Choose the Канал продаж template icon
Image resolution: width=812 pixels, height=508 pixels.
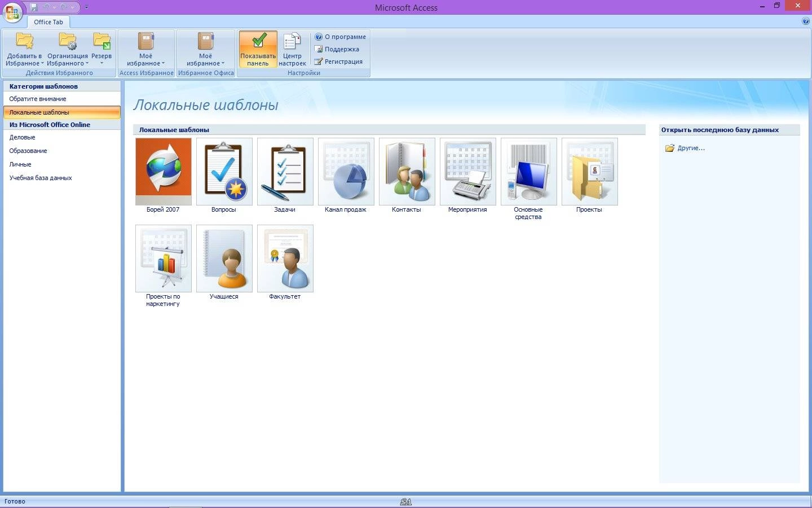[346, 172]
